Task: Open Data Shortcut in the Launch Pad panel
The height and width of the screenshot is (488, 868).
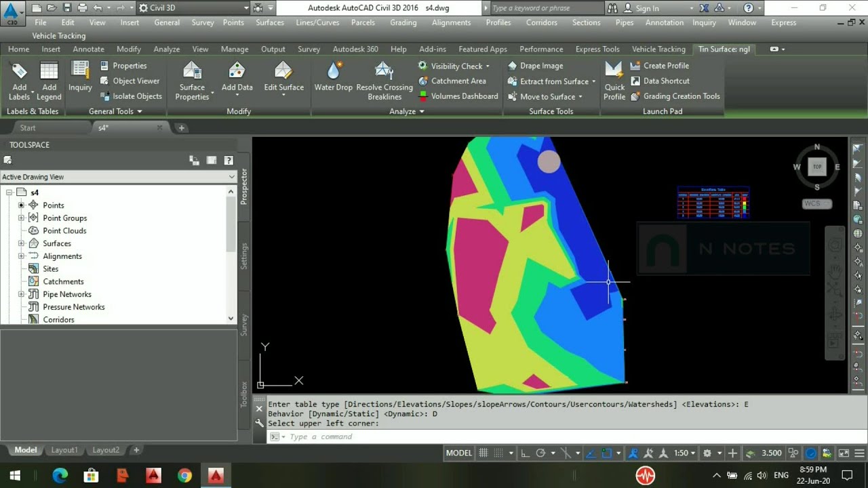Action: tap(660, 81)
